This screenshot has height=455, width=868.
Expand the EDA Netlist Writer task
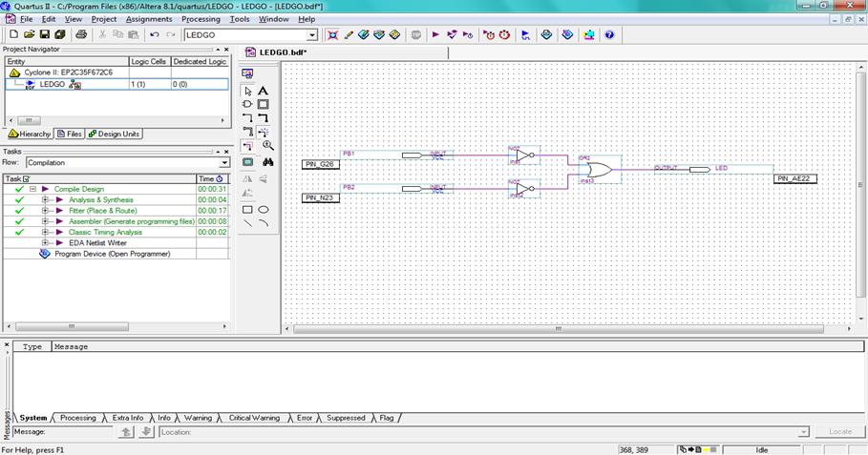46,242
